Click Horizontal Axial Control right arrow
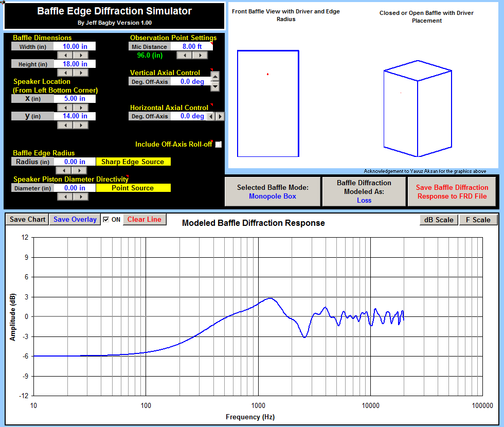504x427 pixels. coord(221,116)
